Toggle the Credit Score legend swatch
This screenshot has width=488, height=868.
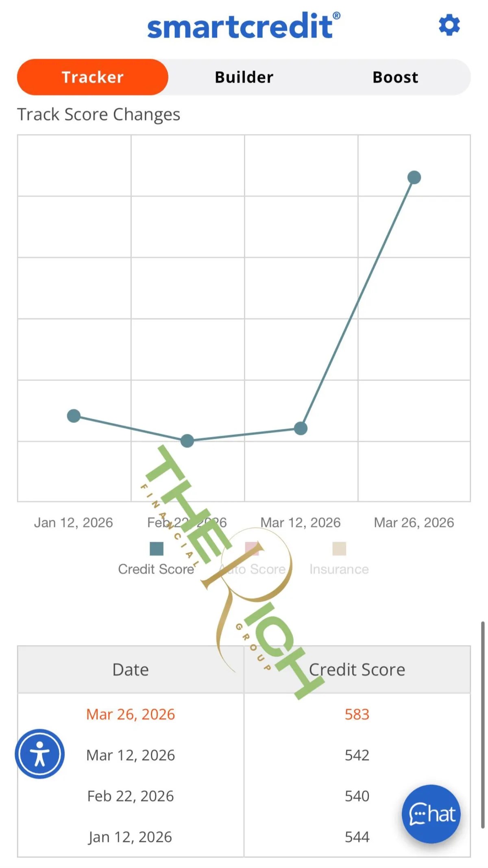(x=157, y=549)
